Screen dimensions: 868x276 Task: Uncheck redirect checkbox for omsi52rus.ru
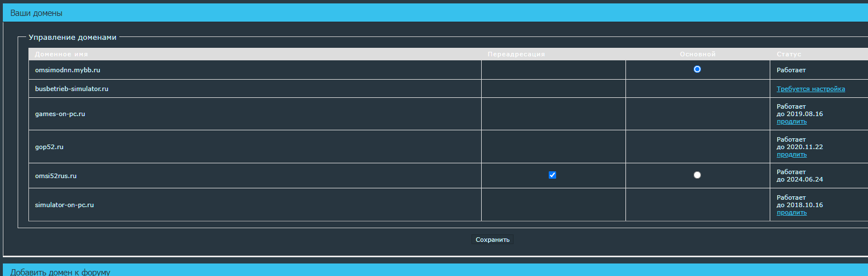pyautogui.click(x=552, y=175)
